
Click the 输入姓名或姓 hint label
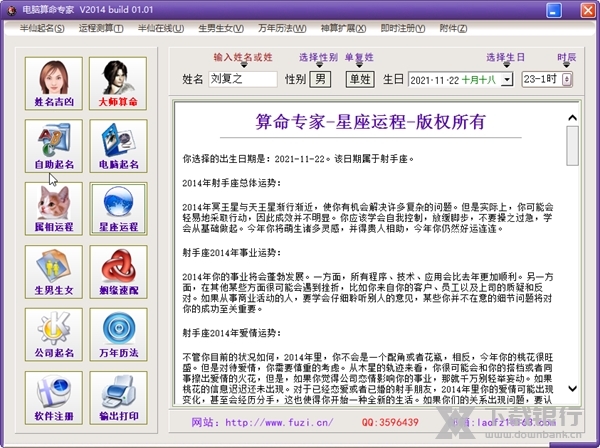[x=243, y=57]
